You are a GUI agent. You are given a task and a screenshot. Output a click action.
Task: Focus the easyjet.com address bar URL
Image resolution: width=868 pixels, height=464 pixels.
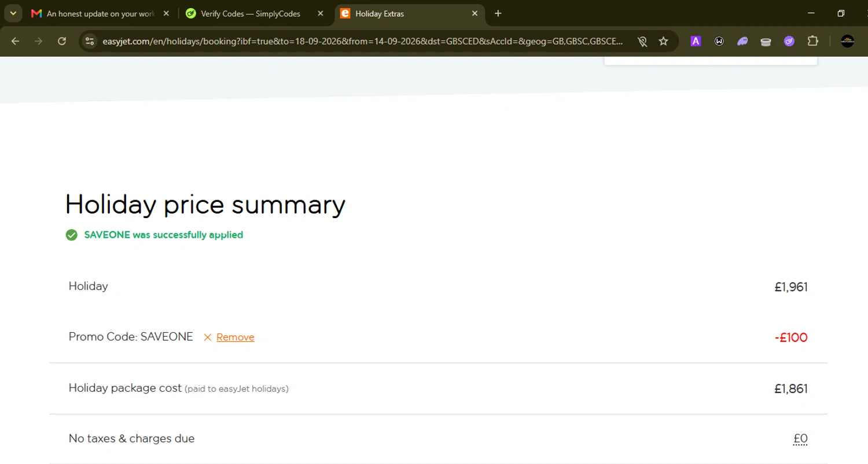pyautogui.click(x=362, y=41)
